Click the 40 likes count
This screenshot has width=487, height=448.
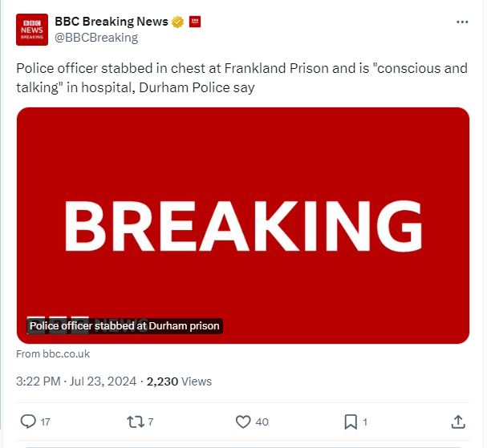click(x=262, y=422)
